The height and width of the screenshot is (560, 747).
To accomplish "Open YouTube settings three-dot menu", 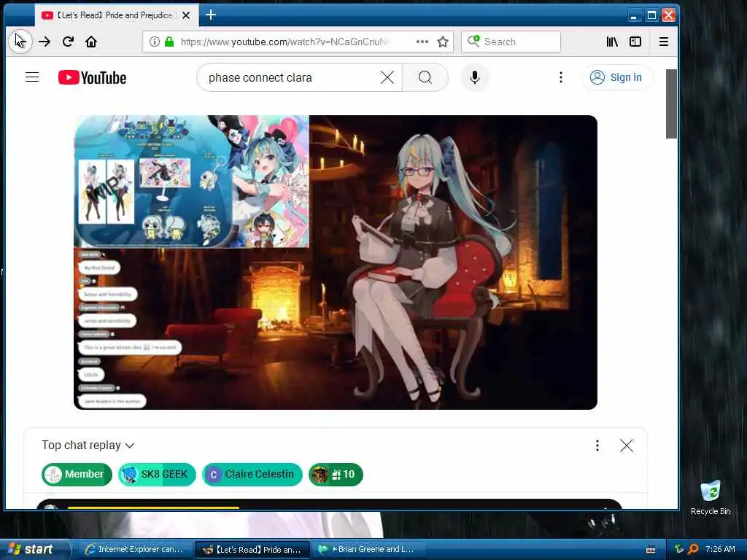I will (x=561, y=77).
